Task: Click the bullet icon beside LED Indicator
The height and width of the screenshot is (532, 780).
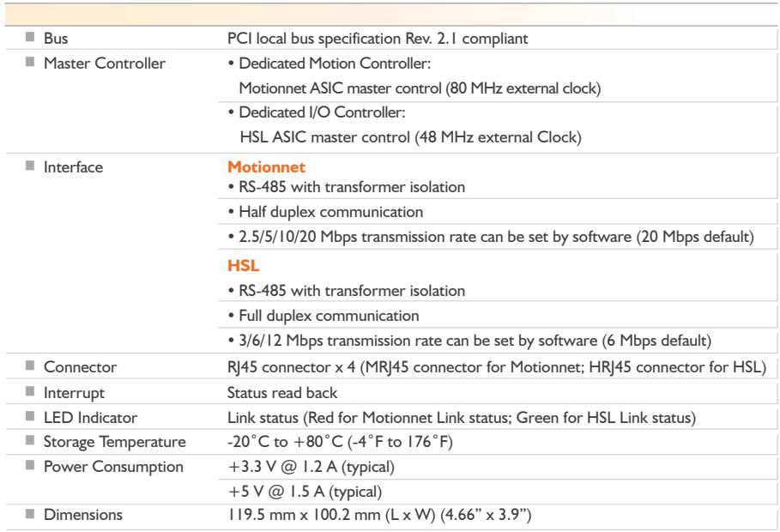Action: (x=30, y=416)
